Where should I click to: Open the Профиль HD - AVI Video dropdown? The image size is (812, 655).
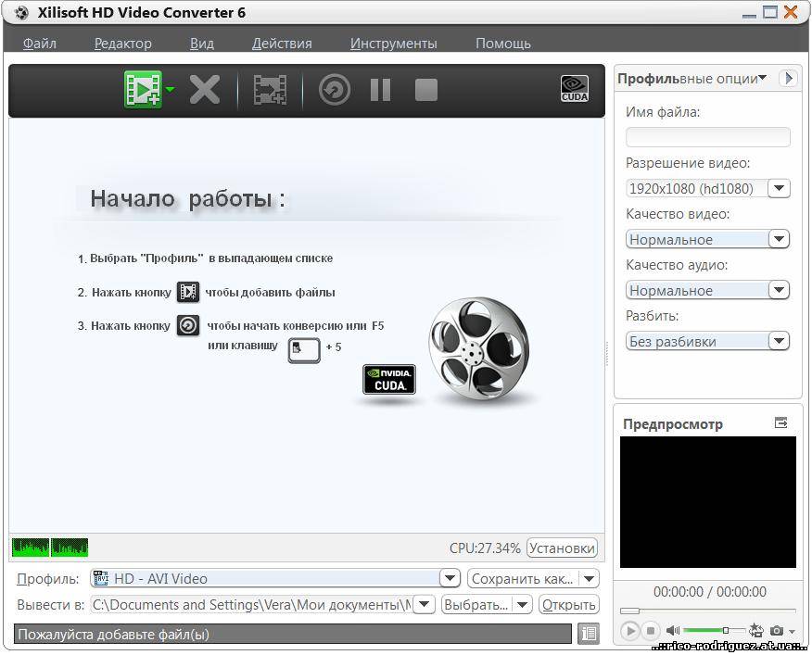(x=450, y=578)
